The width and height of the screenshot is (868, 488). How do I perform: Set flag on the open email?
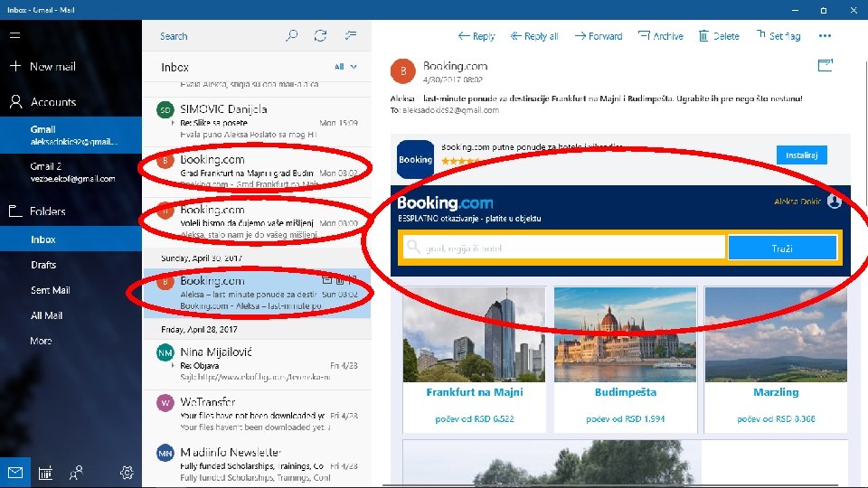coord(778,36)
